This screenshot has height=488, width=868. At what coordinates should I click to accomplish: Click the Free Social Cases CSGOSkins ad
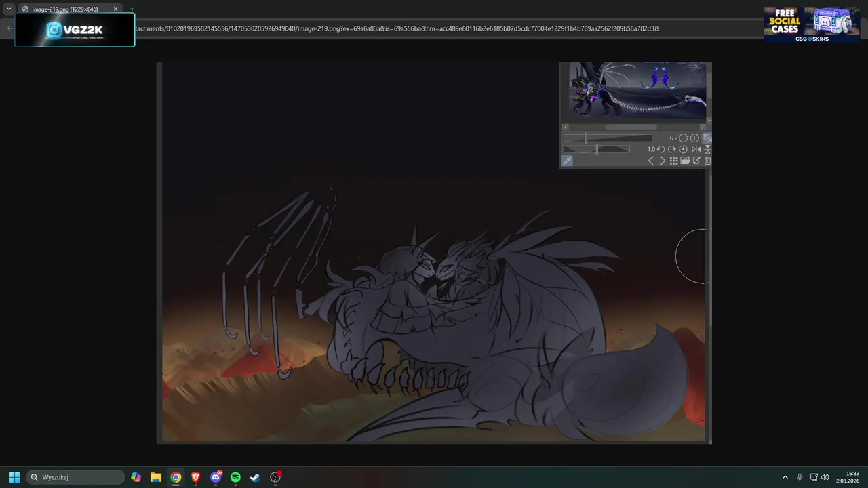(812, 24)
